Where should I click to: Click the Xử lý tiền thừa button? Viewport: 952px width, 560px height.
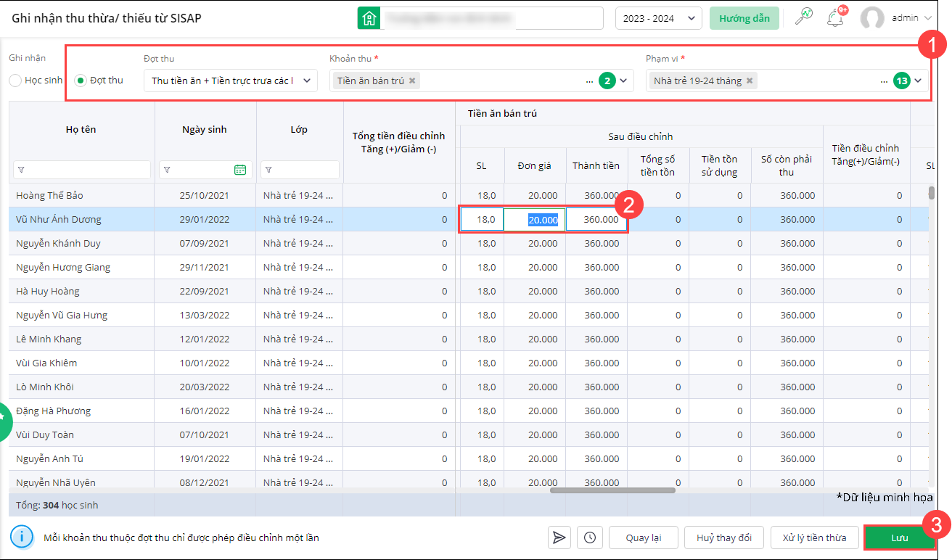point(814,538)
